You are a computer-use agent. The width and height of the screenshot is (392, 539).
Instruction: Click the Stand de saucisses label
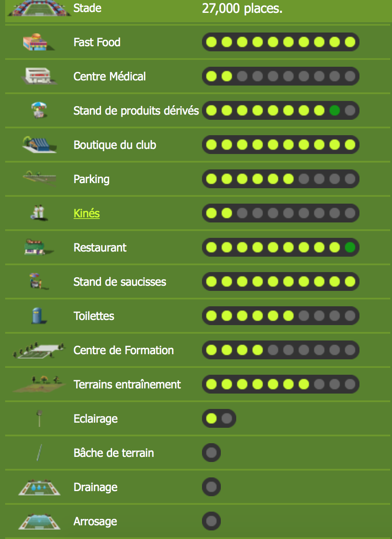(x=120, y=281)
